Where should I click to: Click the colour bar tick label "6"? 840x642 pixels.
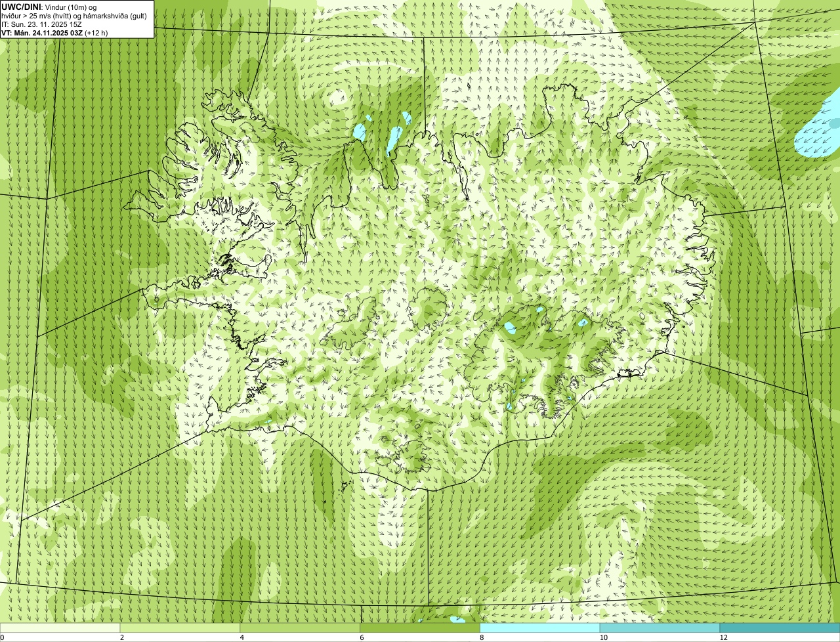pos(362,637)
